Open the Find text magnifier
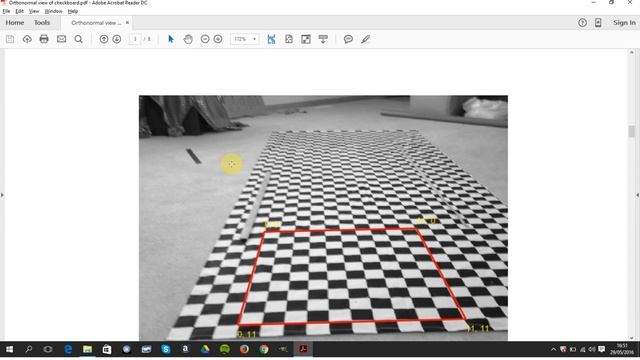Viewport: 640px width, 360px height. [78, 39]
